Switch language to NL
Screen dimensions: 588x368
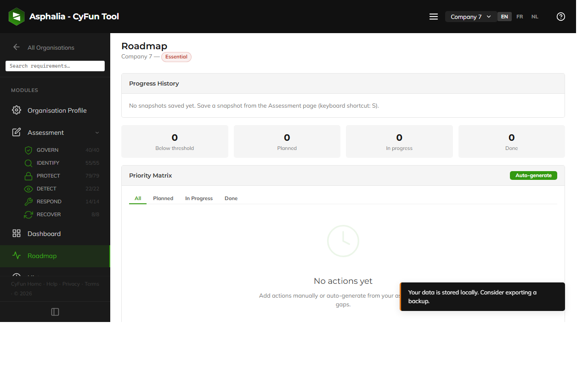click(535, 16)
